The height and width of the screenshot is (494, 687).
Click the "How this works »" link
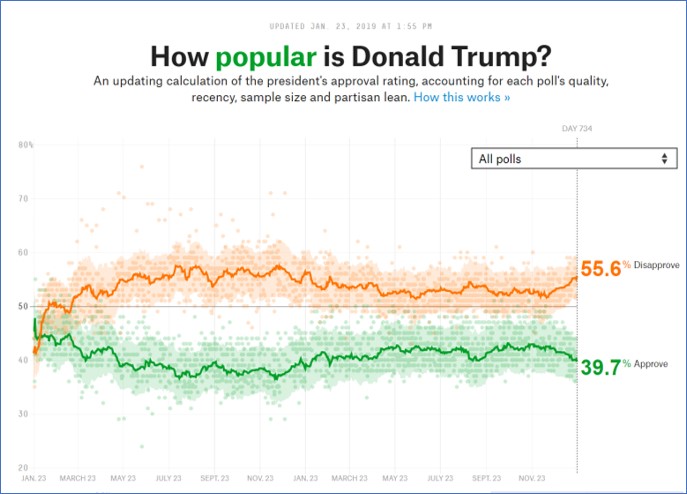462,98
